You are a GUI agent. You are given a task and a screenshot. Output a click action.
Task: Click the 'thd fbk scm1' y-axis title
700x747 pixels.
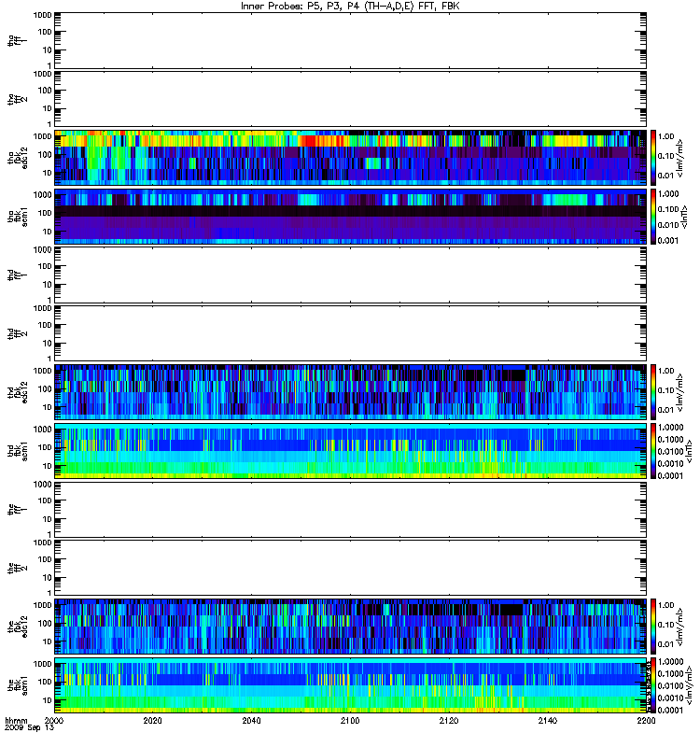(18, 451)
